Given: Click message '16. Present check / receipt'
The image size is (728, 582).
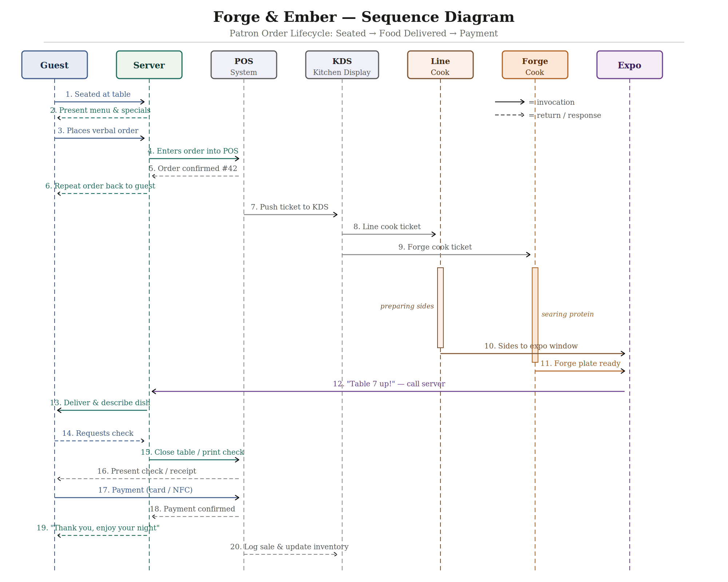Looking at the screenshot, I should pos(147,471).
